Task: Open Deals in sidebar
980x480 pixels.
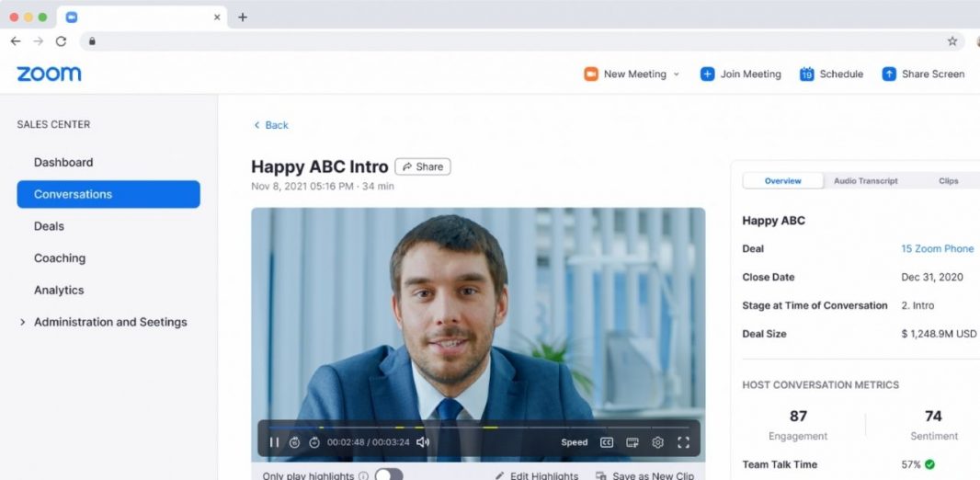Action: (49, 226)
